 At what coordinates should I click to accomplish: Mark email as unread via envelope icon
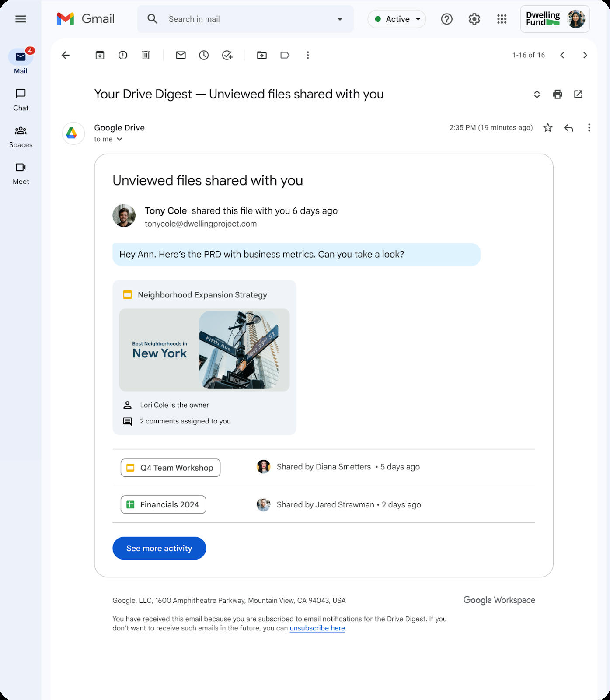point(181,55)
